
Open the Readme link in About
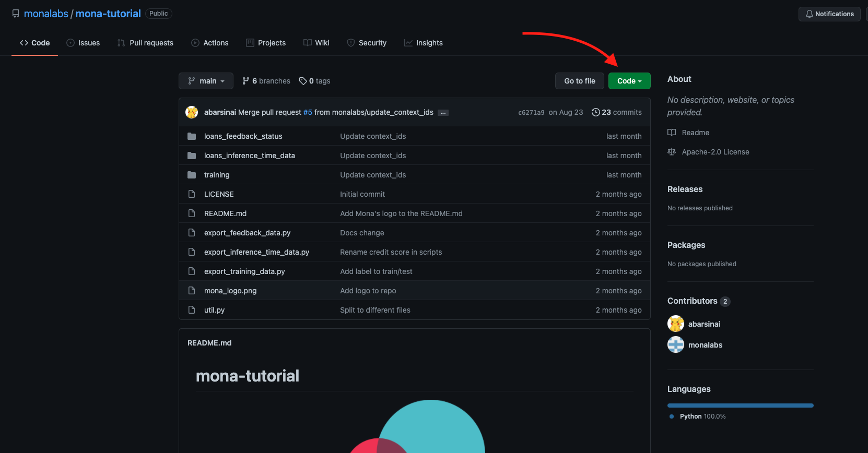[x=688, y=133]
